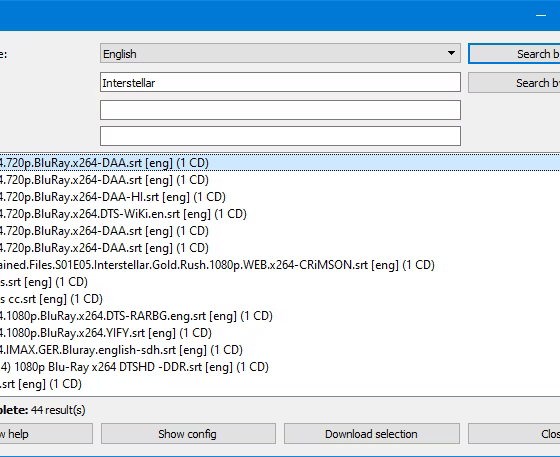Open the English language dropdown
Viewport: 560px width, 457px height.
pyautogui.click(x=280, y=54)
